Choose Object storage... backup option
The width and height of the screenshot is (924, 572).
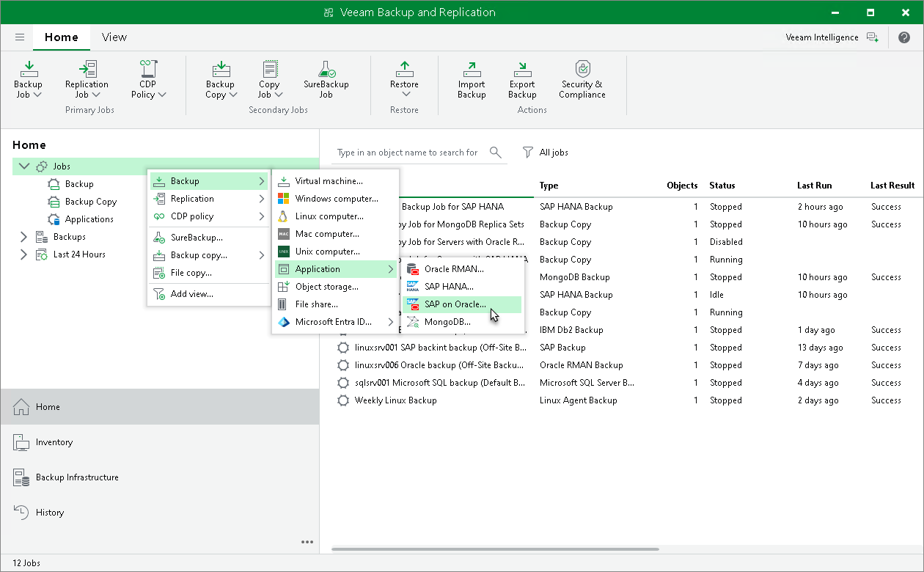335,287
